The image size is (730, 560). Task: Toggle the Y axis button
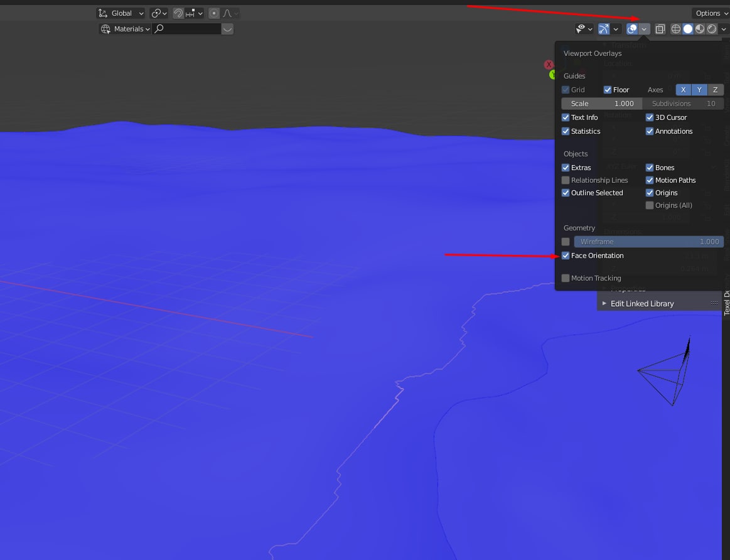[x=699, y=90]
